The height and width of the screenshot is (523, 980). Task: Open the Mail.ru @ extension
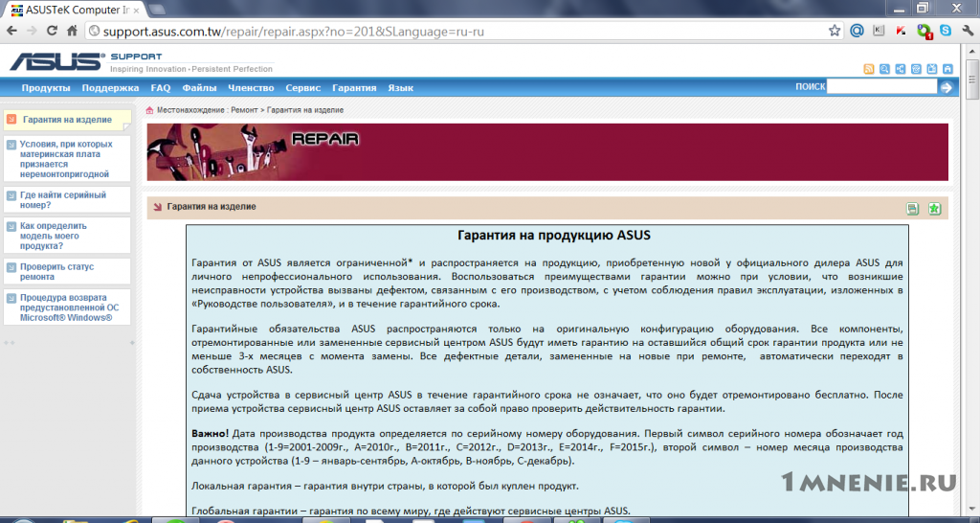pyautogui.click(x=857, y=31)
